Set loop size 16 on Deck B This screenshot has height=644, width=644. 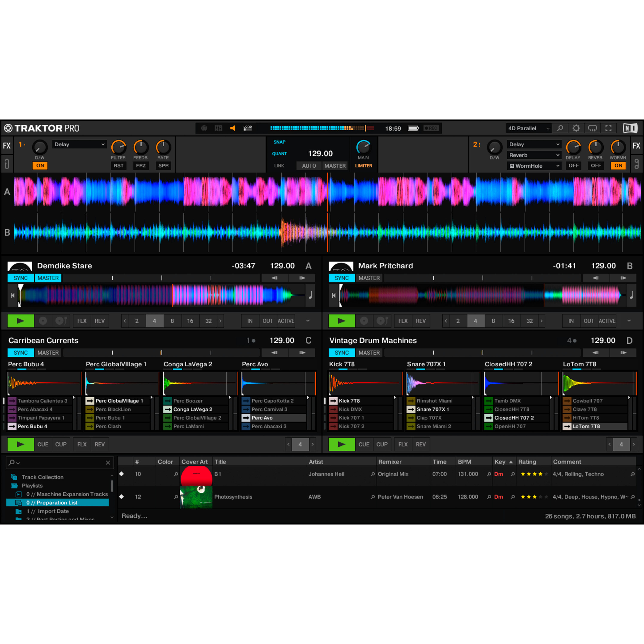tap(511, 321)
